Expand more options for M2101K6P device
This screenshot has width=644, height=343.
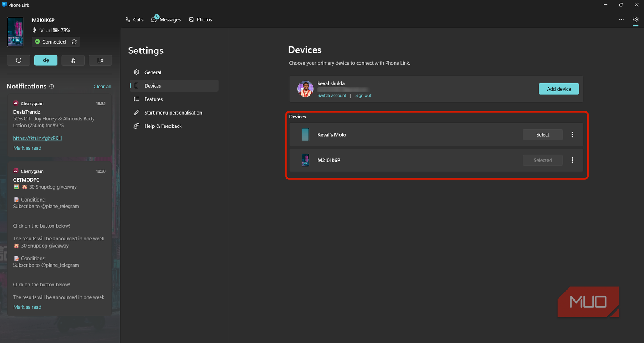pos(572,160)
